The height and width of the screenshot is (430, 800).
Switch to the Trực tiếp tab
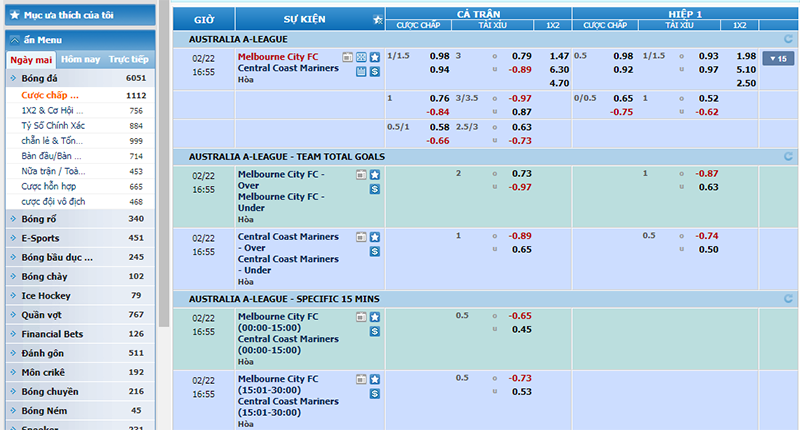[129, 59]
